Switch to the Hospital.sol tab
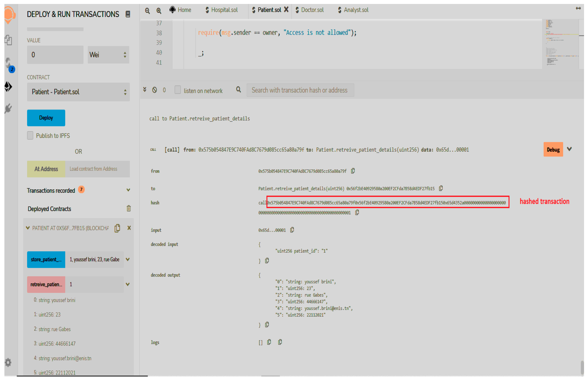Screen dimensions: 588x380 point(222,10)
